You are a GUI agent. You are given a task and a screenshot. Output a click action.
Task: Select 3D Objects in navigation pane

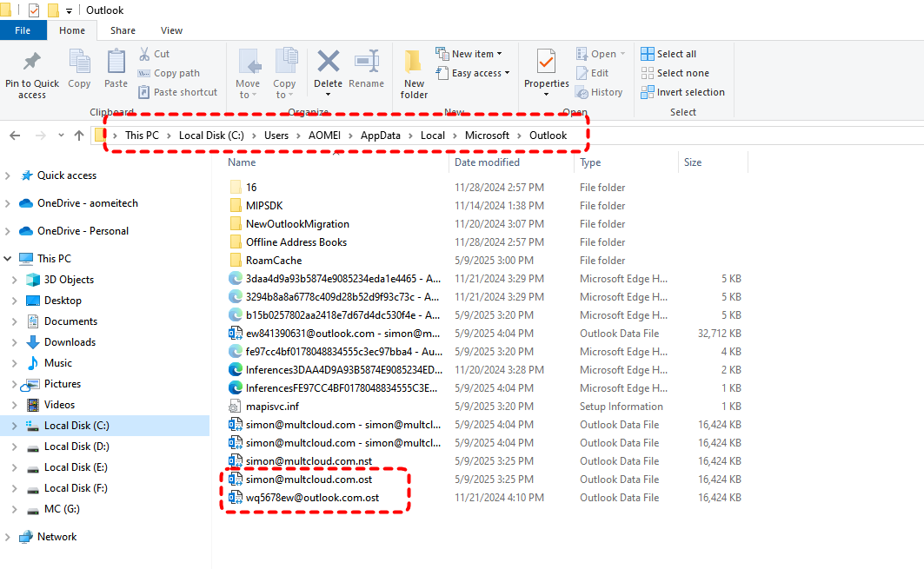pyautogui.click(x=69, y=280)
